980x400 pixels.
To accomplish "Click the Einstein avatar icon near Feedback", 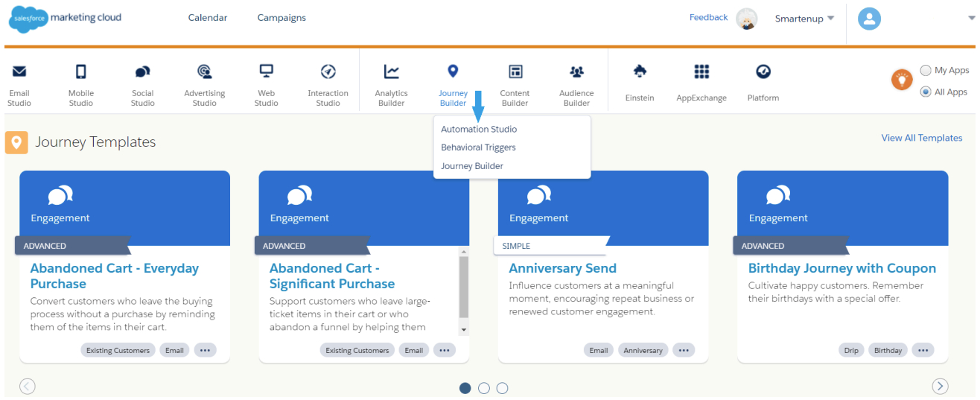I will 747,19.
